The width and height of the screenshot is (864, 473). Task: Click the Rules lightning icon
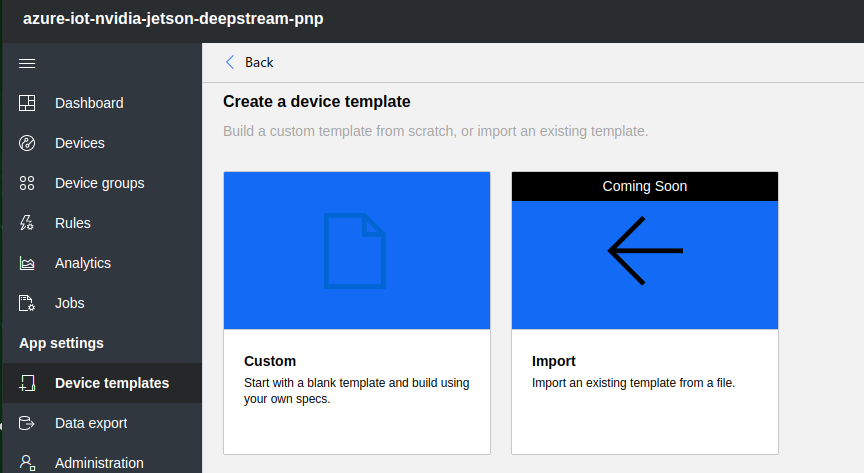coord(27,223)
